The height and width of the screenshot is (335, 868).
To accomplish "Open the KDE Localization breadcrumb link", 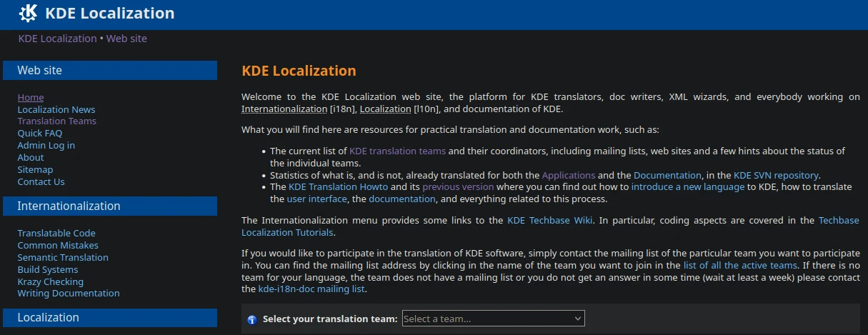I will click(x=57, y=39).
